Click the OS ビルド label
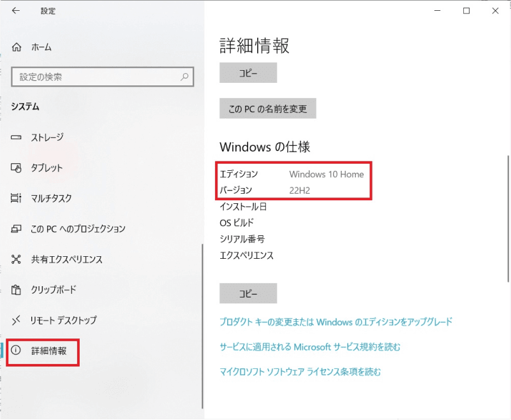The height and width of the screenshot is (420, 511). [237, 222]
